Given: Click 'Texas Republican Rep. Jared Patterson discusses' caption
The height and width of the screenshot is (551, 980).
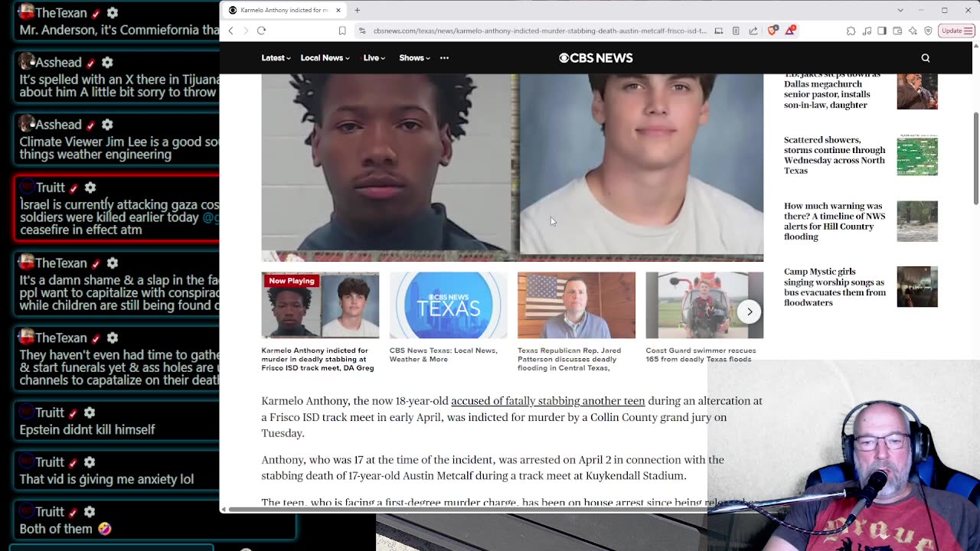Looking at the screenshot, I should pos(569,360).
